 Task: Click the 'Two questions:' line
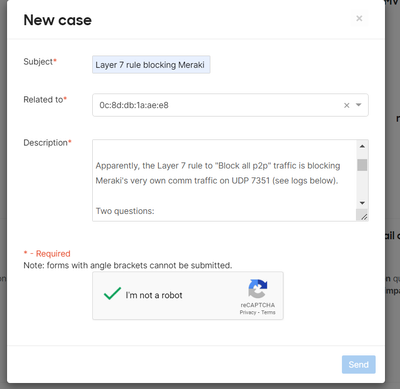tap(125, 211)
